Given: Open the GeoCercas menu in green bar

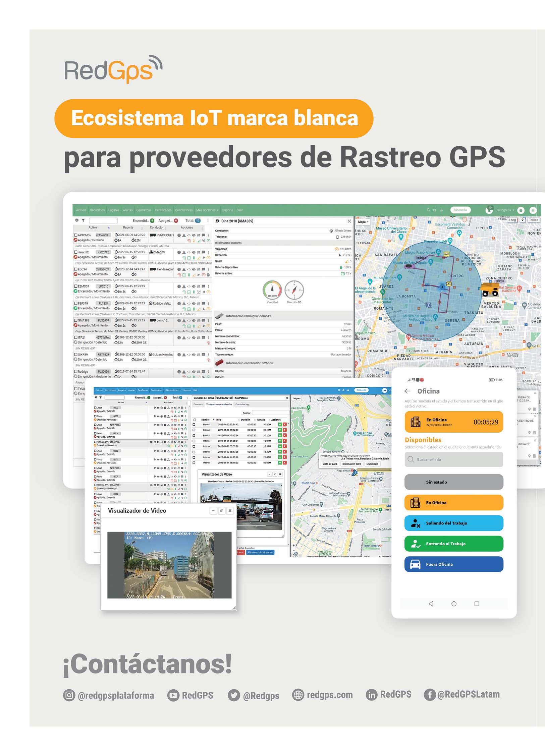Looking at the screenshot, I should pos(144,210).
